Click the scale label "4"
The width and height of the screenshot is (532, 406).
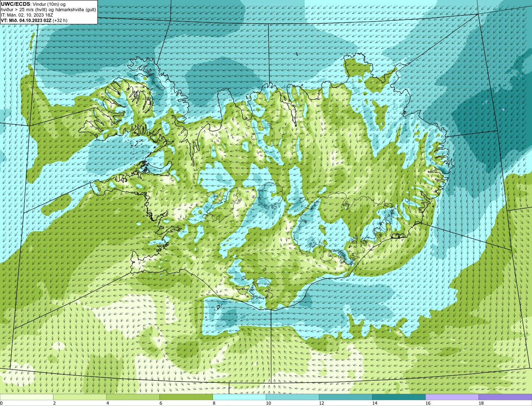point(108,403)
